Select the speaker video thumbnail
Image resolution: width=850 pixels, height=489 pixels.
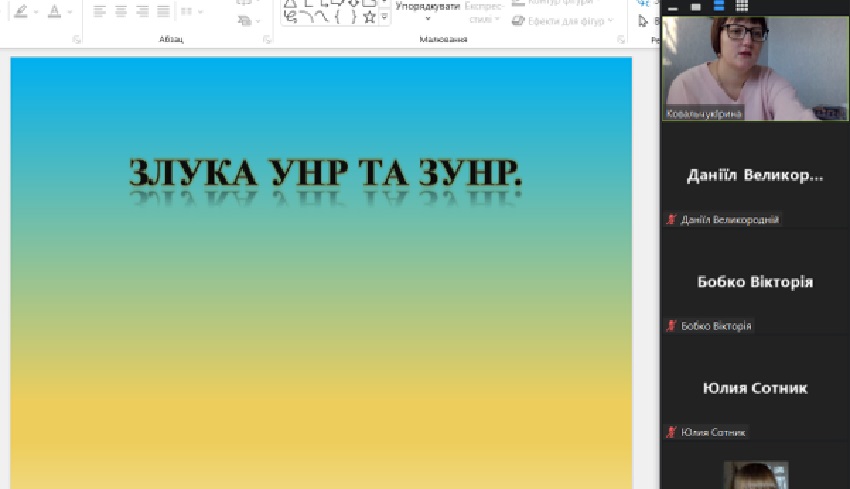[x=755, y=68]
